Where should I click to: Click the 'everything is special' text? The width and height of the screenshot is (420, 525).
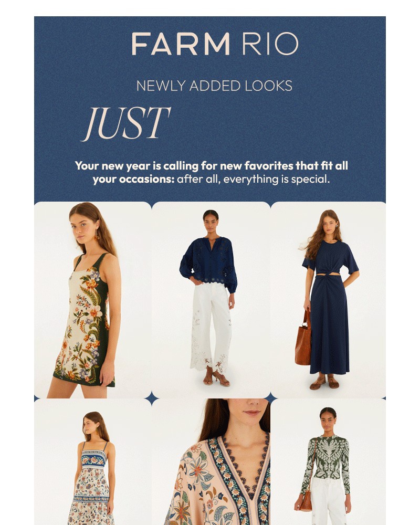tap(276, 179)
